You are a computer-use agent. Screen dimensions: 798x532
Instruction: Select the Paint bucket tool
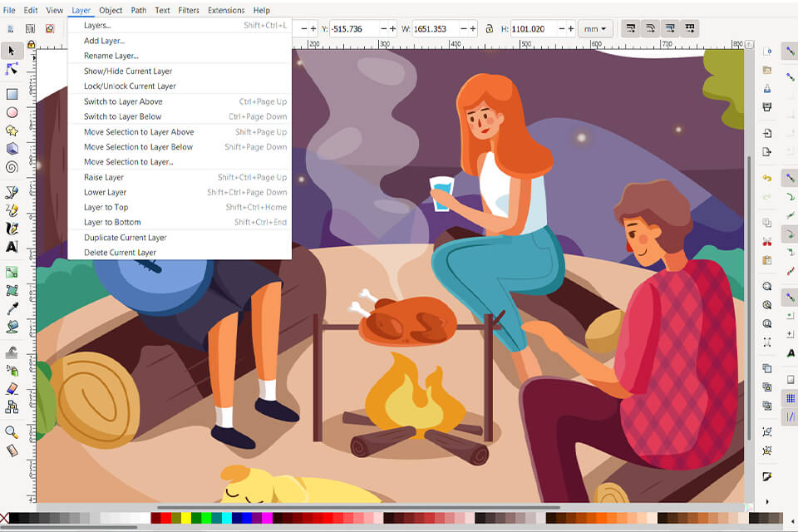pos(12,327)
